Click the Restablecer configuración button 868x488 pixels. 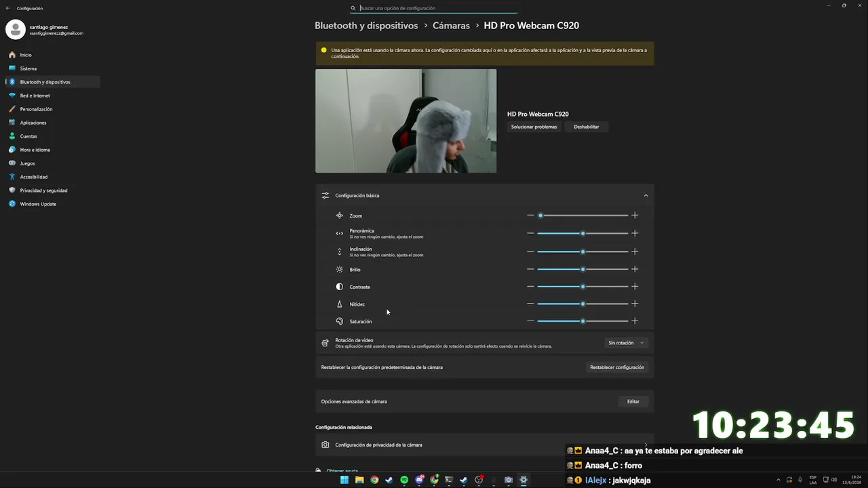pyautogui.click(x=617, y=367)
